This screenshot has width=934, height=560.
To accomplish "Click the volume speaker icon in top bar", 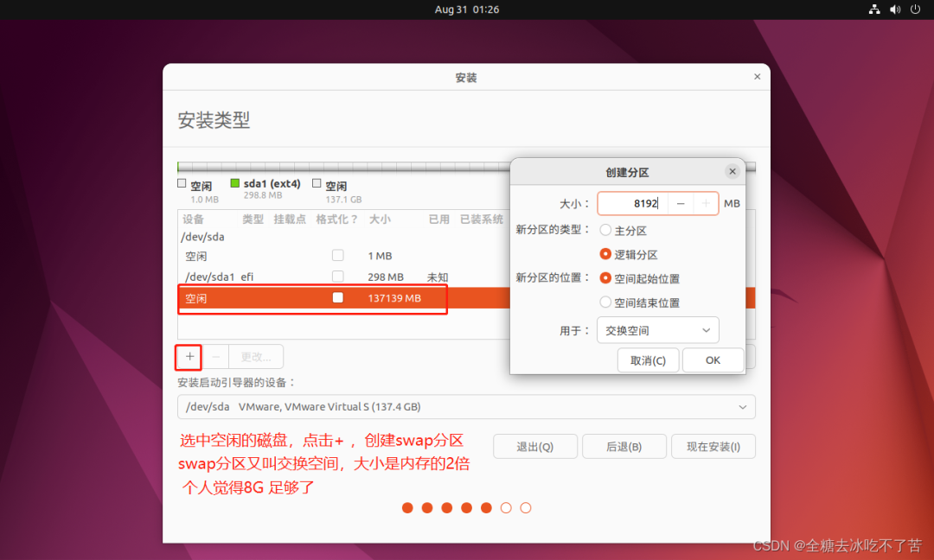I will tap(894, 10).
